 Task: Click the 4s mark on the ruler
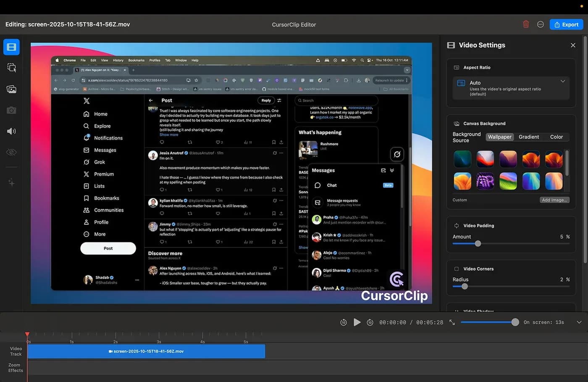pos(202,342)
